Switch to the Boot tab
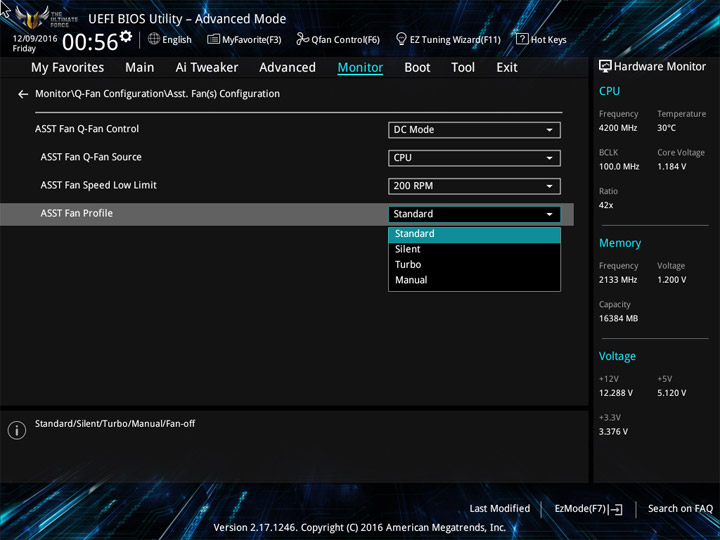Image resolution: width=720 pixels, height=540 pixels. click(x=417, y=68)
